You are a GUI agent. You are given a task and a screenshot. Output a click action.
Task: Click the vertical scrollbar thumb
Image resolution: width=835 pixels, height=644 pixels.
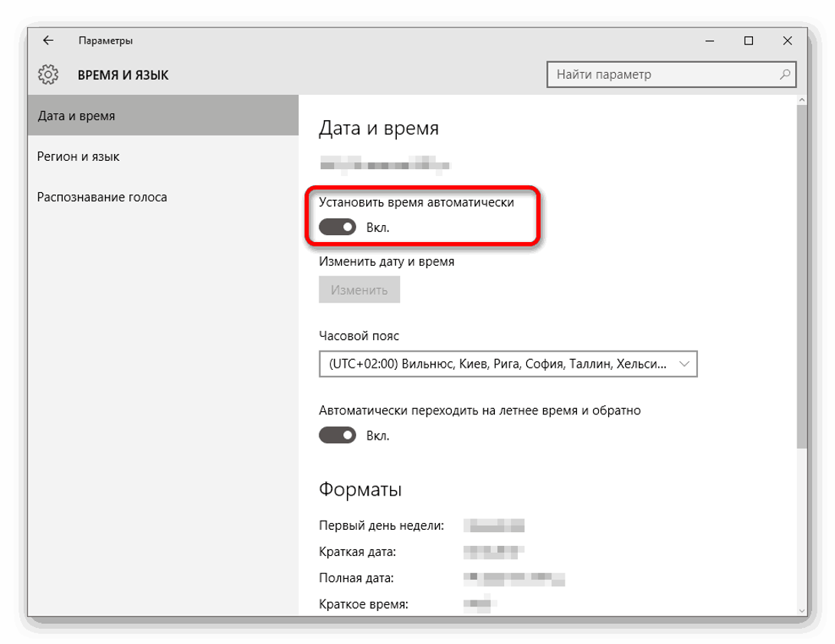(801, 276)
